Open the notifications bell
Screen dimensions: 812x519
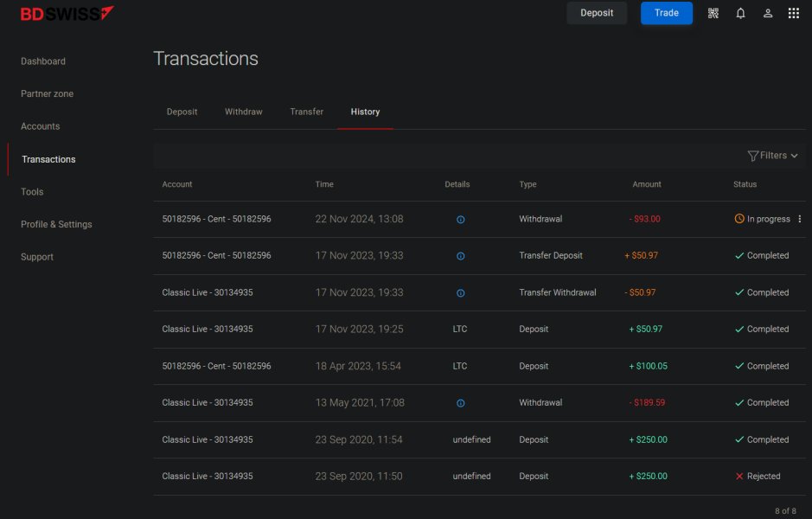(740, 14)
